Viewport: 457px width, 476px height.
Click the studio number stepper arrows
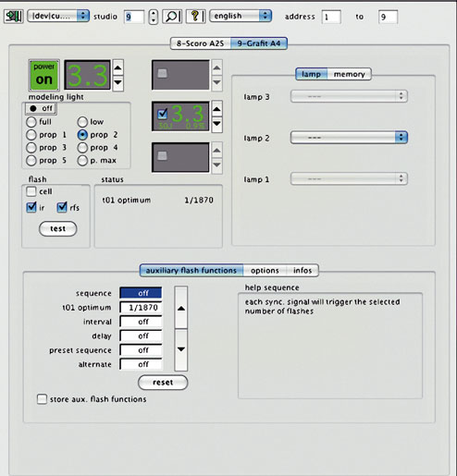154,17
